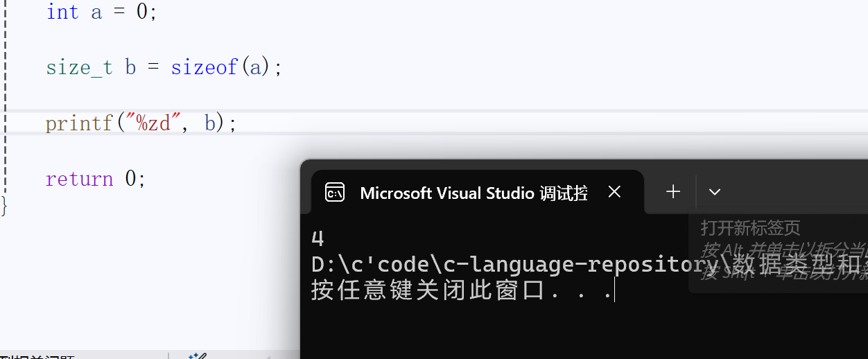Click the size_t type name
Screen dimensions: 868x359
(x=79, y=68)
